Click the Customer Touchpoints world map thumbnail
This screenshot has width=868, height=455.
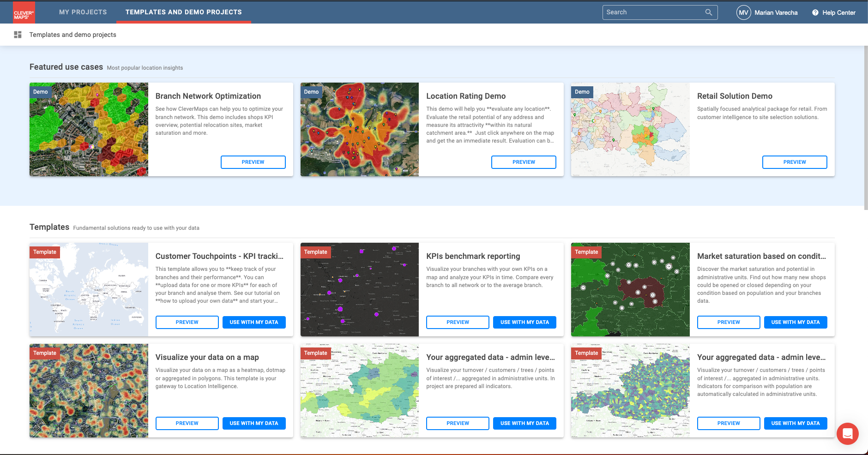tap(89, 289)
